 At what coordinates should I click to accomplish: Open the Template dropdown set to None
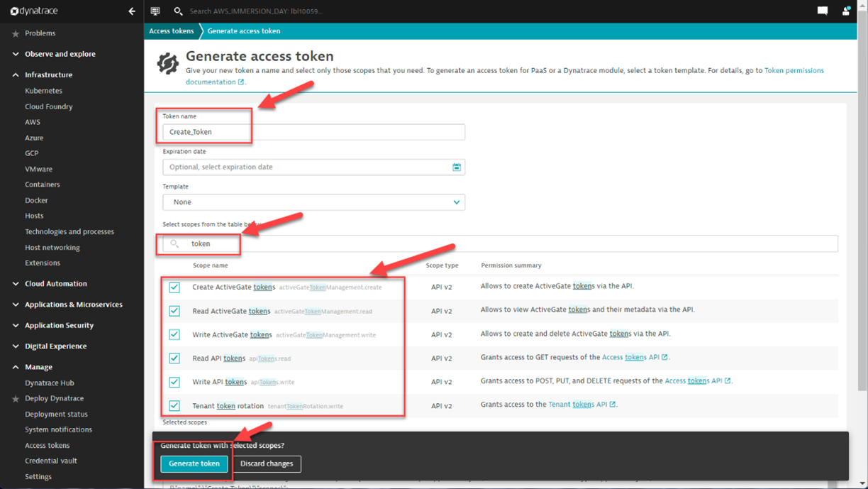[313, 202]
